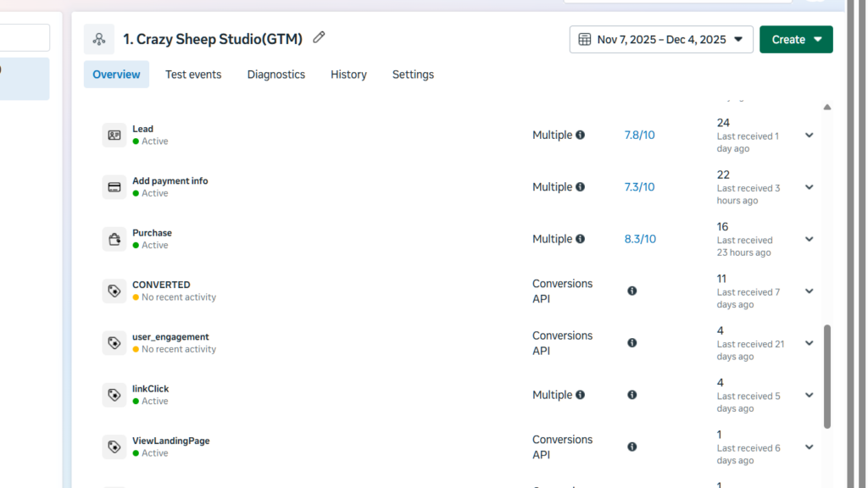Switch to the Test events tab

193,75
